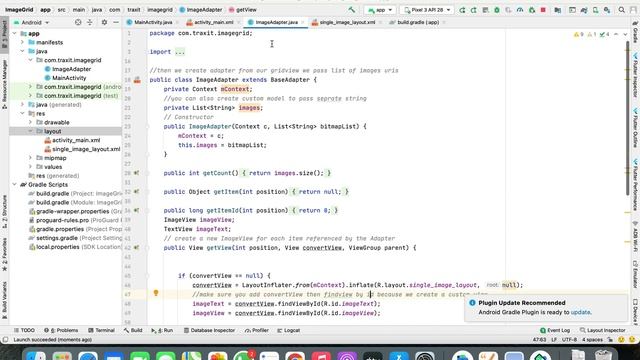Click Sync Project with Gradle Files icon

584,9
